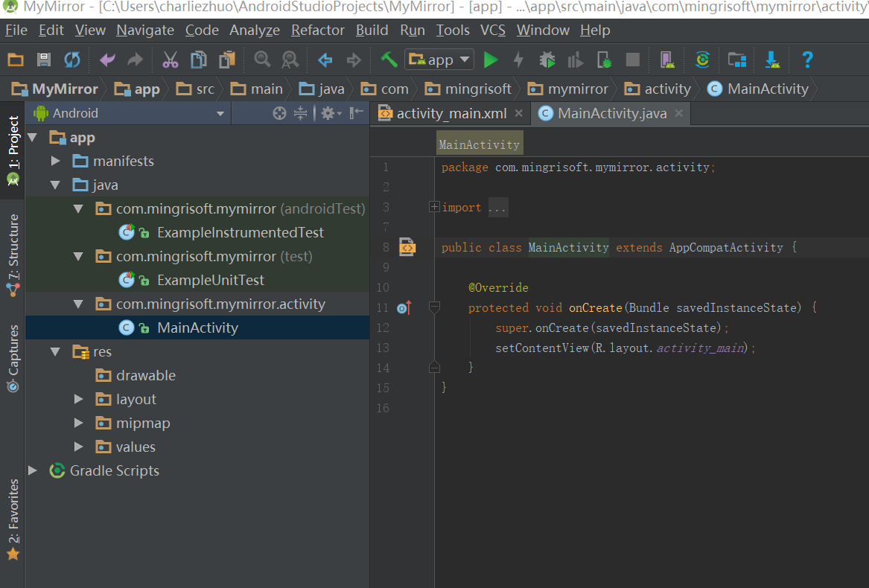Collapse the app module tree node
This screenshot has height=588, width=869.
coord(33,137)
